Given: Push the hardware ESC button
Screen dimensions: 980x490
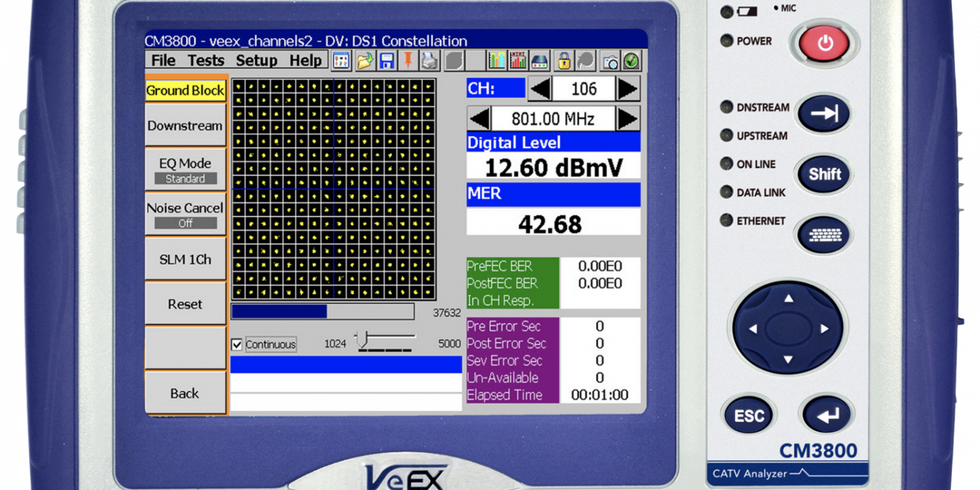Looking at the screenshot, I should 749,416.
